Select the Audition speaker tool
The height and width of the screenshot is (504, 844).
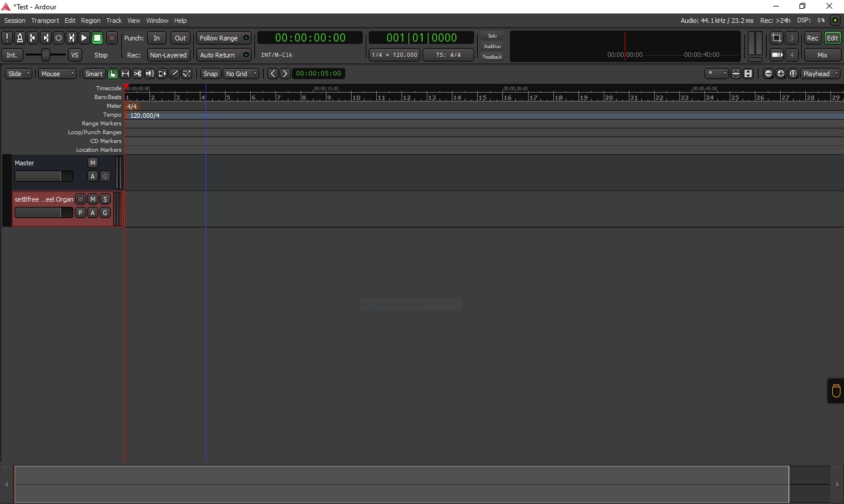coord(149,74)
